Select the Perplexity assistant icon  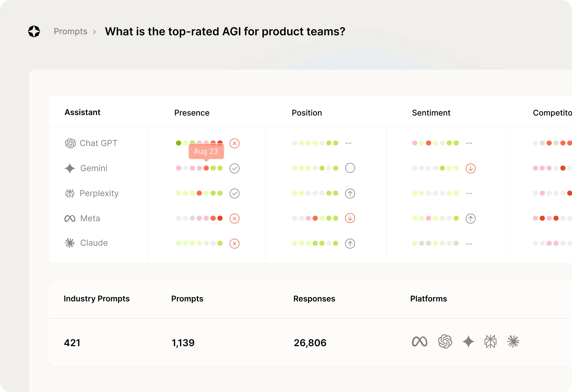(x=69, y=193)
